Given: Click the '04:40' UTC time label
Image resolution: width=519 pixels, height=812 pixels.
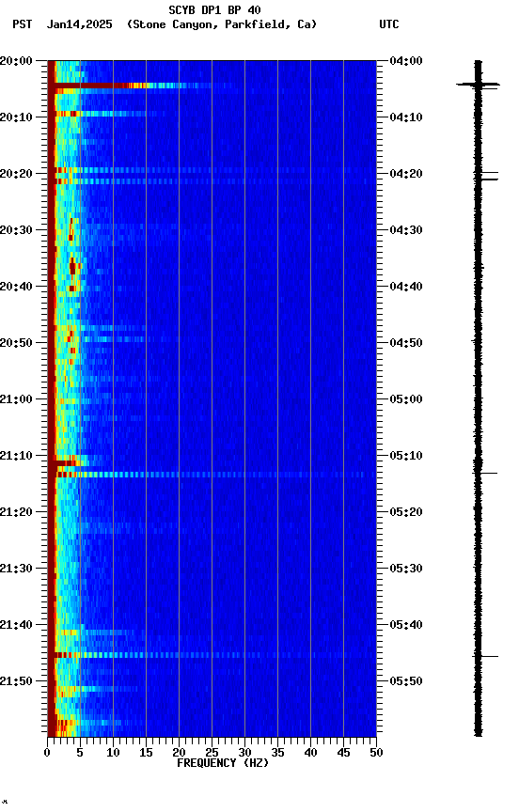Looking at the screenshot, I should (x=406, y=287).
